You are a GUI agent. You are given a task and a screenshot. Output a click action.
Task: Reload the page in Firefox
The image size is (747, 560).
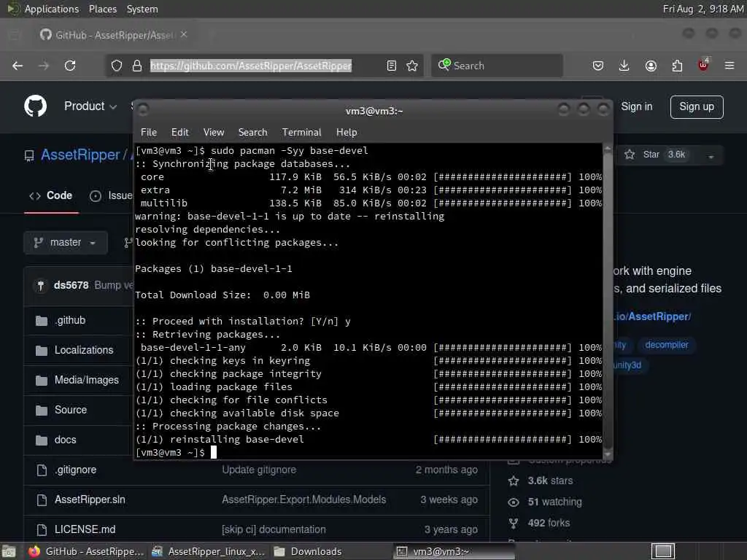pos(70,66)
